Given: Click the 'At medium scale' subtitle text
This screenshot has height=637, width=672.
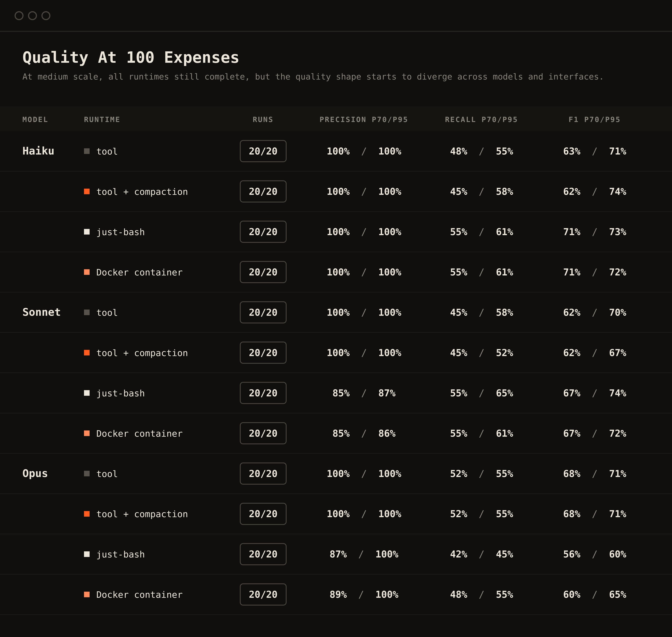Looking at the screenshot, I should (x=313, y=77).
